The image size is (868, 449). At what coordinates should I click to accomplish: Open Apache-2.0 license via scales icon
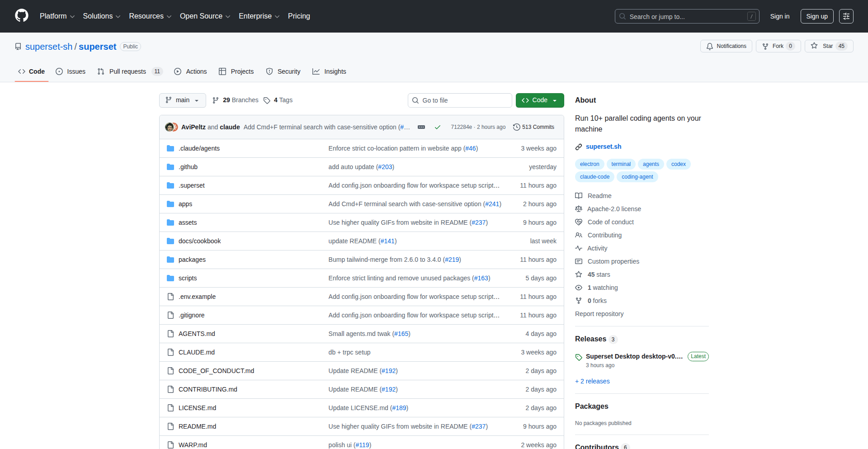(579, 208)
